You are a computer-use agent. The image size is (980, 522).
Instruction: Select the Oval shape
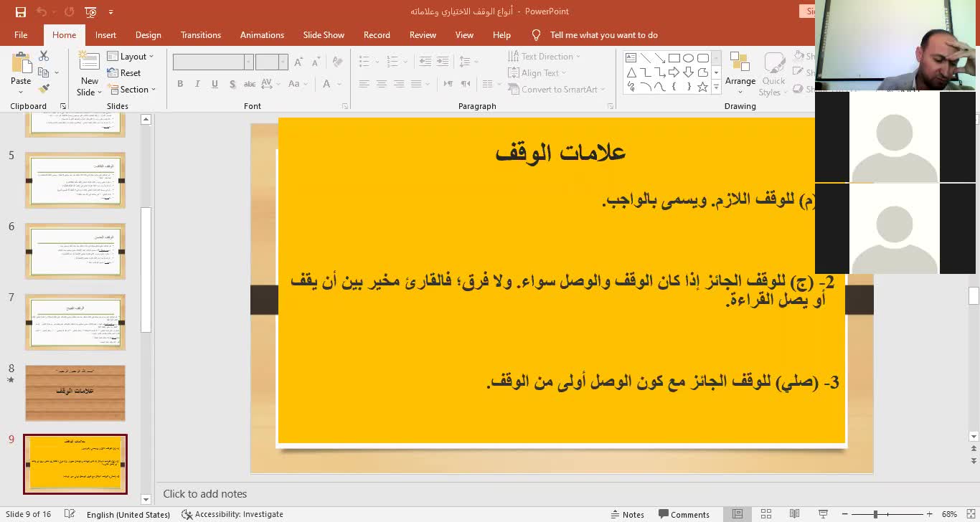tap(688, 58)
